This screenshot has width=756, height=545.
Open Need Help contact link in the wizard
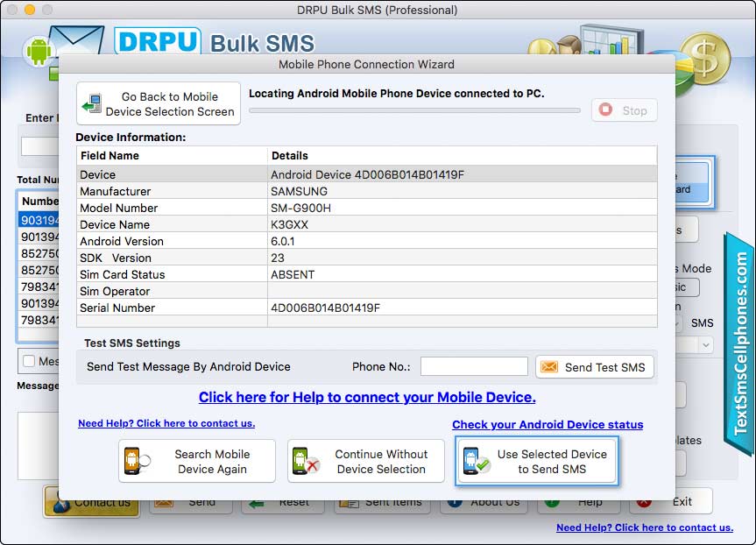pyautogui.click(x=166, y=423)
